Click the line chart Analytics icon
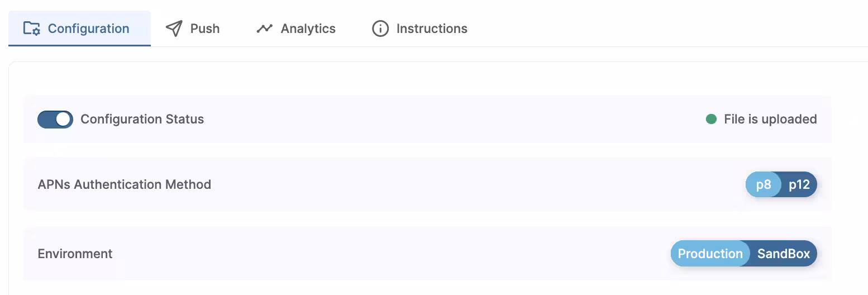Screen dimensions: 868x295 pos(264,28)
